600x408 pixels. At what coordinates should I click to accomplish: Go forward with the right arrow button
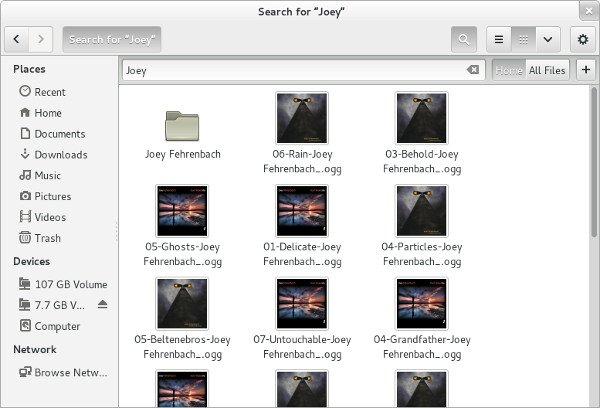coord(41,39)
